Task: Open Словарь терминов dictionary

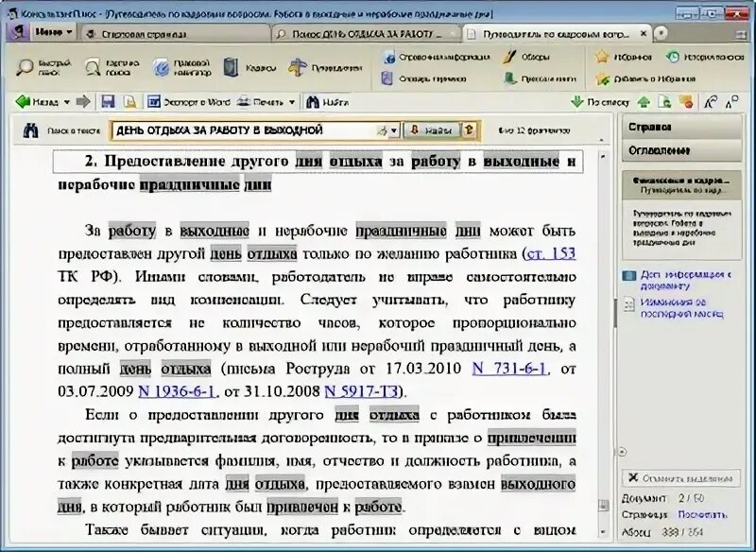Action: 424,78
